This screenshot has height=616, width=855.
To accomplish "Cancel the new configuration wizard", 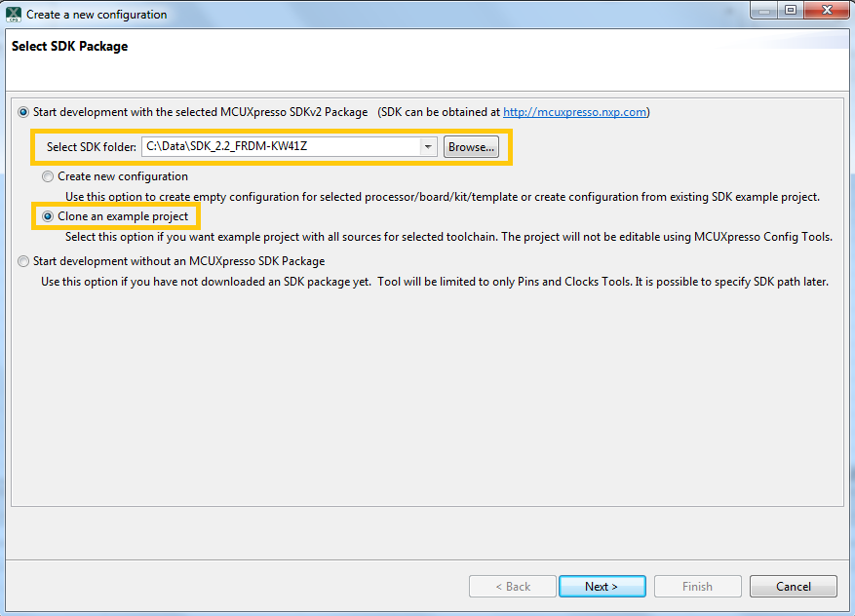I will pos(793,586).
